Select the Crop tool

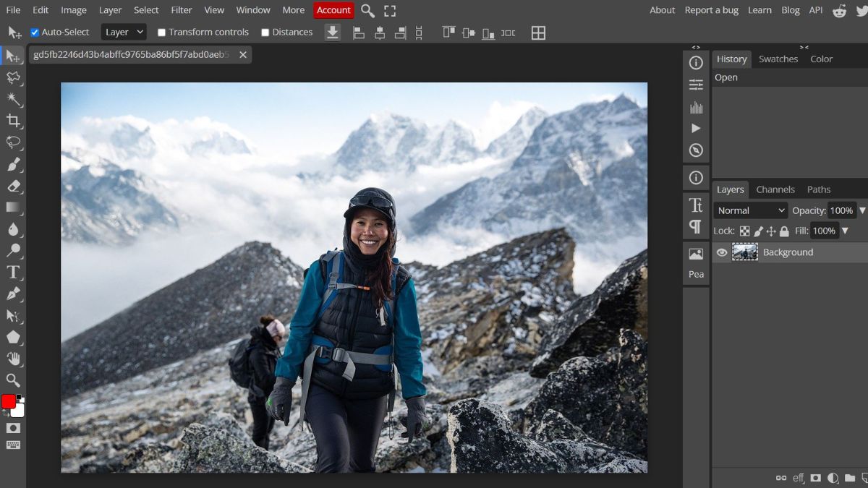[x=13, y=121]
